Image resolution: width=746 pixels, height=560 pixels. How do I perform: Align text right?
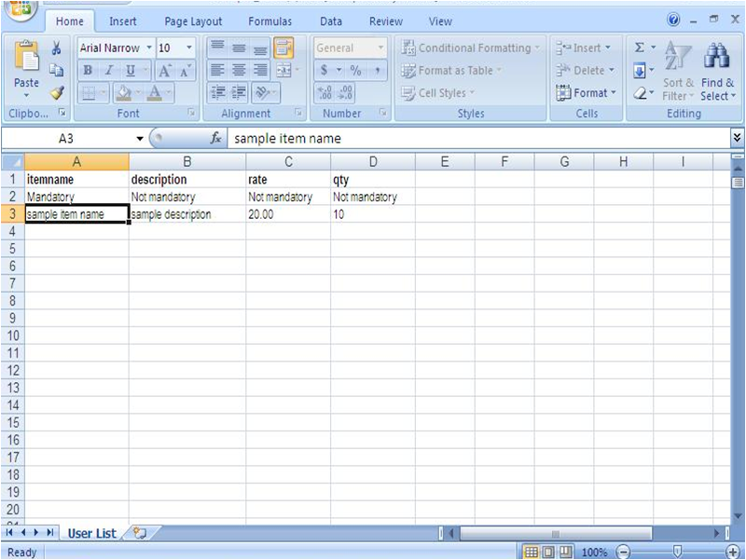tap(260, 71)
